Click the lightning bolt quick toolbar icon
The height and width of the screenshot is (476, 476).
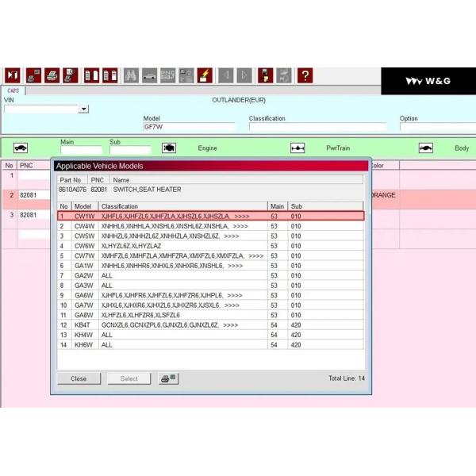(205, 75)
